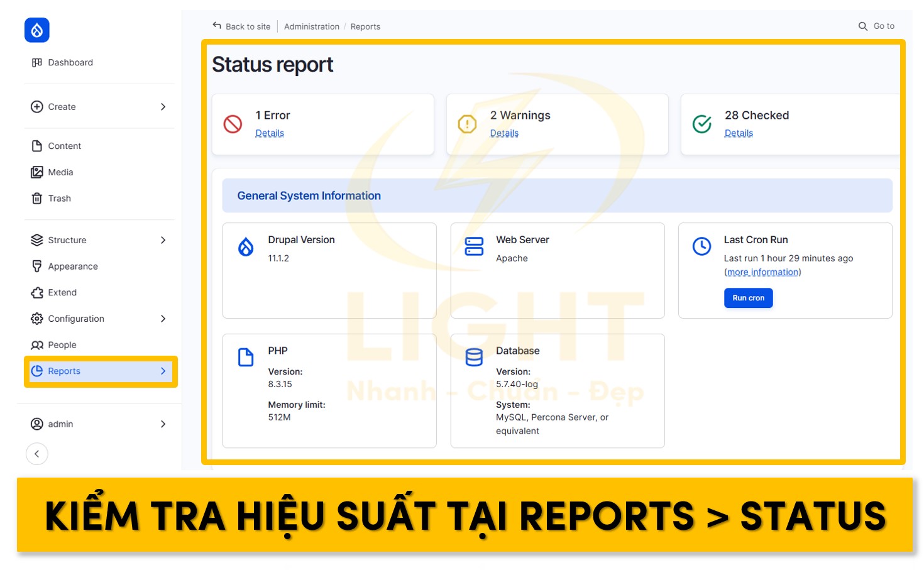Select the Extend menu item
The width and height of the screenshot is (924, 570).
pos(62,293)
